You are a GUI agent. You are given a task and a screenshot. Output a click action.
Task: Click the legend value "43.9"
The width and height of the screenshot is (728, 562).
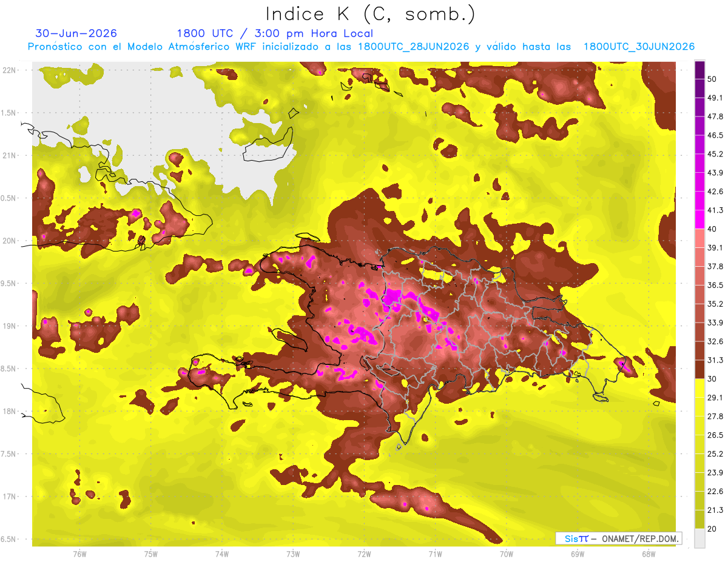coord(715,173)
